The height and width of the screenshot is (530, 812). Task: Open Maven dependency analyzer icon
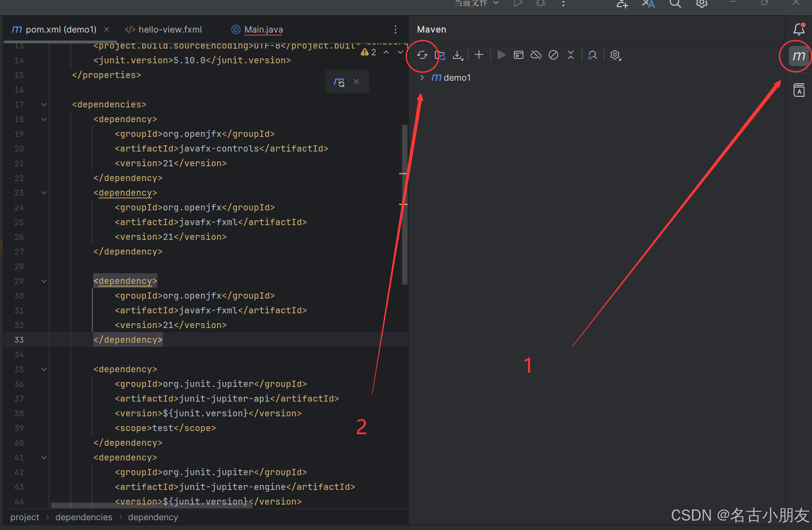pyautogui.click(x=592, y=55)
